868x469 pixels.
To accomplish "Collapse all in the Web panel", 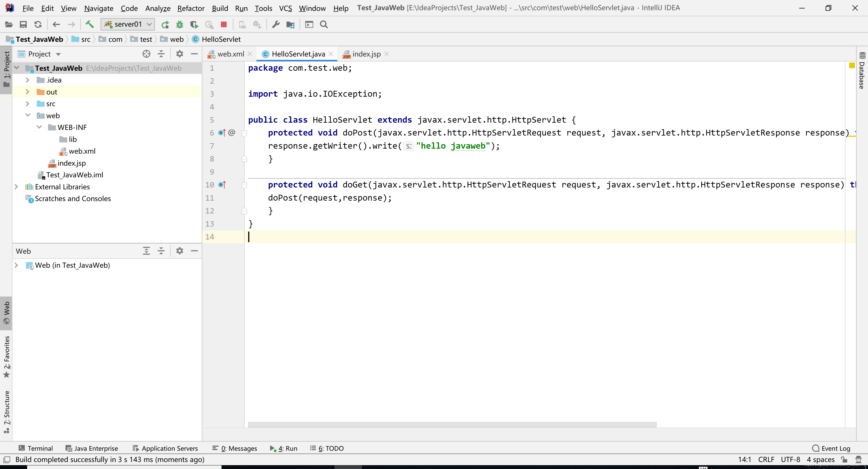I will click(161, 251).
